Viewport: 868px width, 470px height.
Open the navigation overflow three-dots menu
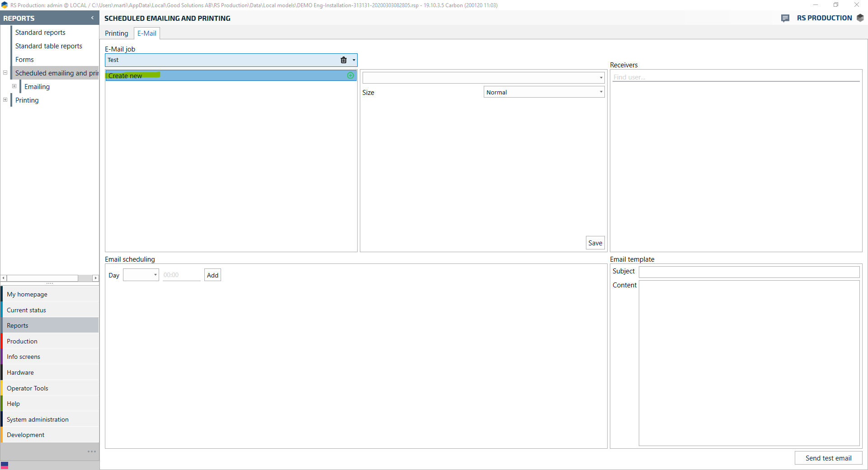tap(92, 451)
